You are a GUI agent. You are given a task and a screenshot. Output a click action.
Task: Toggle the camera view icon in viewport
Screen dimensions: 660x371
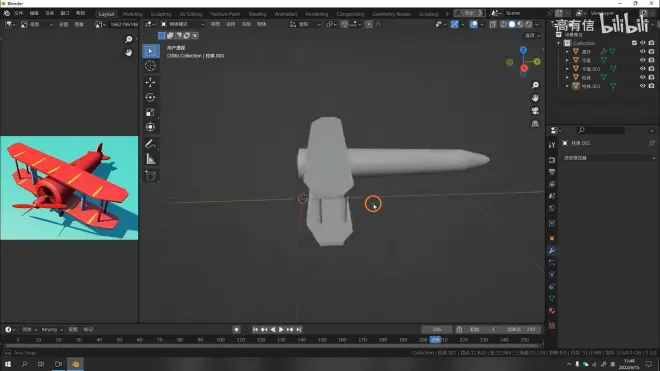535,111
